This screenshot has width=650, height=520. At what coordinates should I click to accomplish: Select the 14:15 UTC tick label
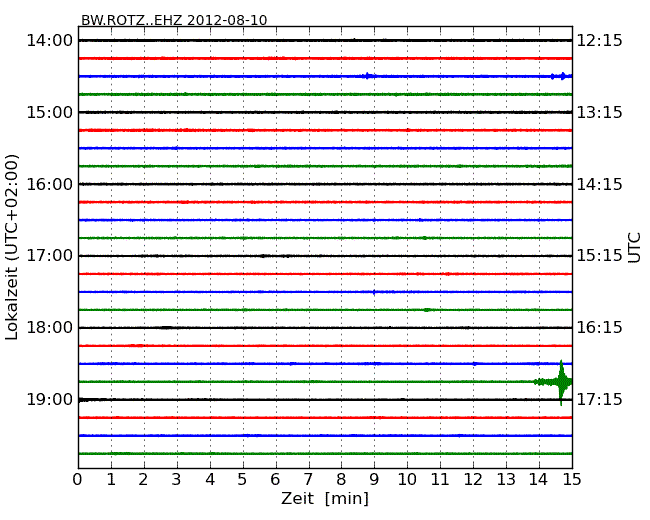[x=600, y=184]
